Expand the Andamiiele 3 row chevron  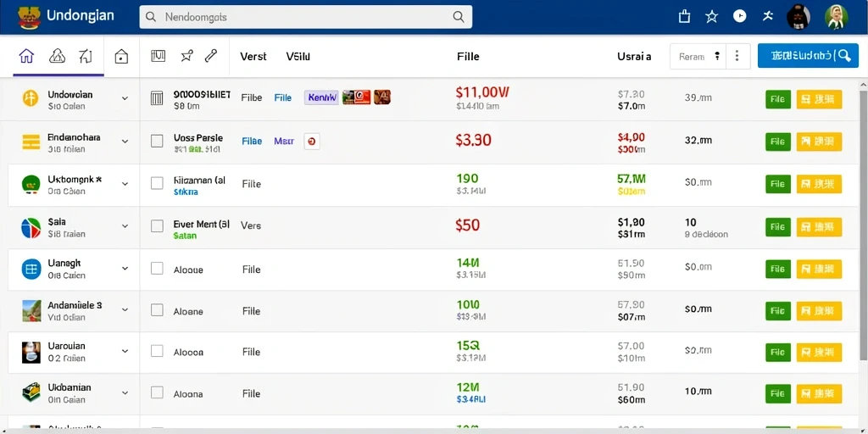(x=125, y=310)
